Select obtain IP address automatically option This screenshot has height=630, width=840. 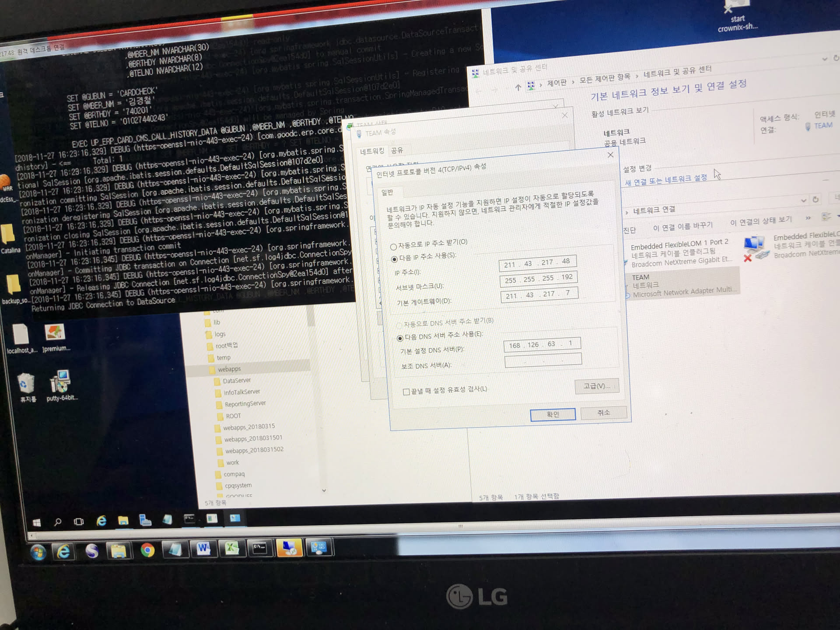click(x=393, y=247)
